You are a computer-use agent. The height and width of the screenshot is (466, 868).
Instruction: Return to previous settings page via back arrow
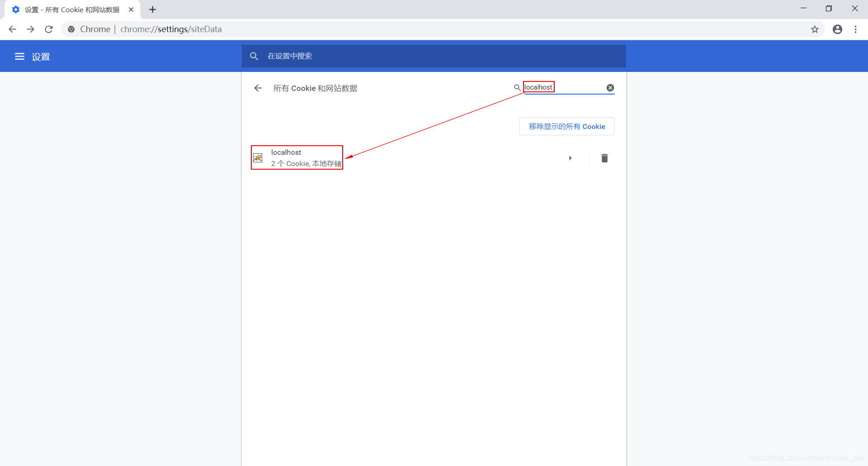click(x=258, y=88)
